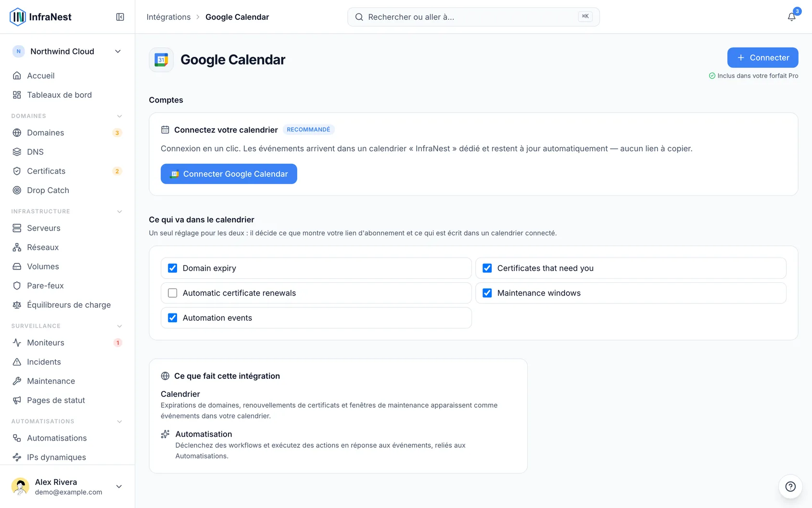Uncheck the Maintenance windows checkbox
The image size is (812, 508).
(487, 293)
